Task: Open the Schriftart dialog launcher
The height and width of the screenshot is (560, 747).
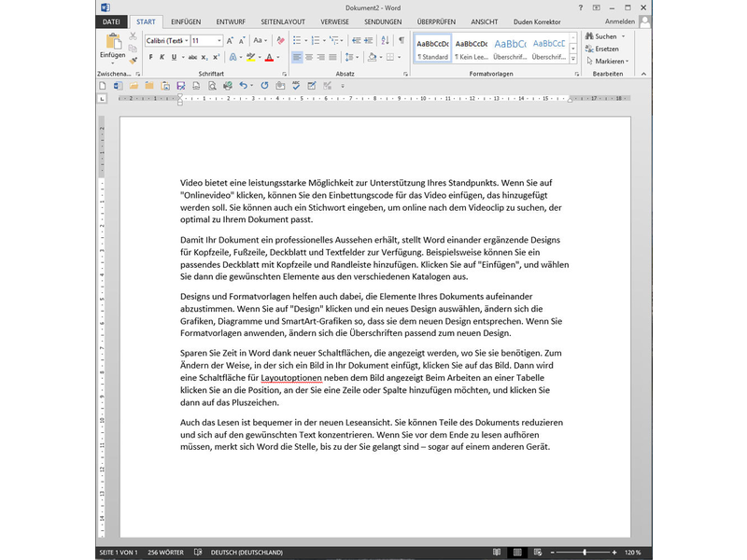Action: [285, 75]
